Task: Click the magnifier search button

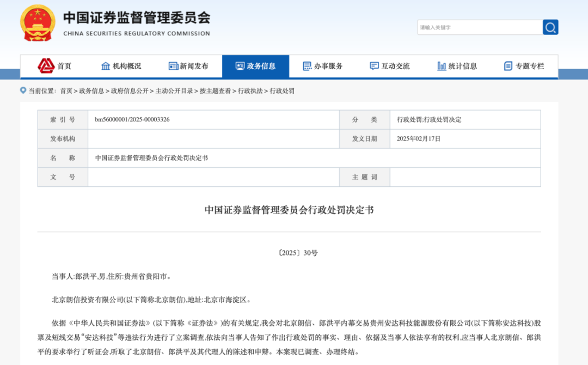Action: (550, 27)
